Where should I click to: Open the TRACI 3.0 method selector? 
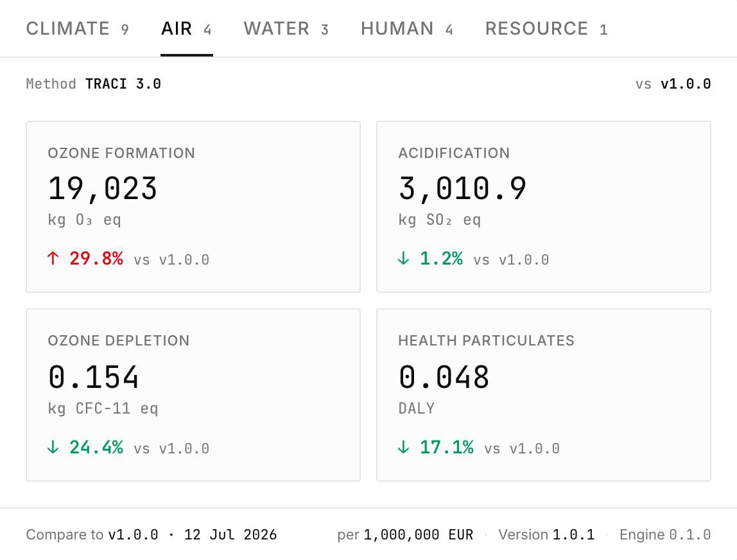pyautogui.click(x=123, y=84)
